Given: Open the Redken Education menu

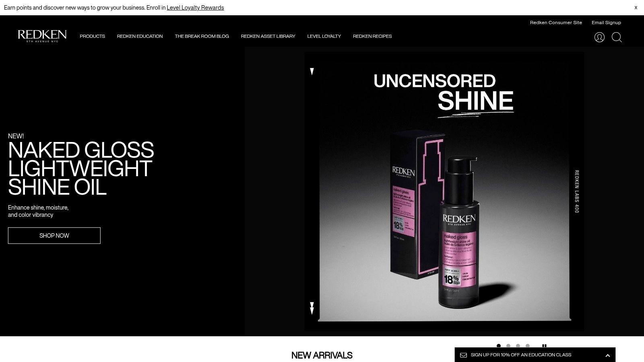Looking at the screenshot, I should tap(140, 36).
